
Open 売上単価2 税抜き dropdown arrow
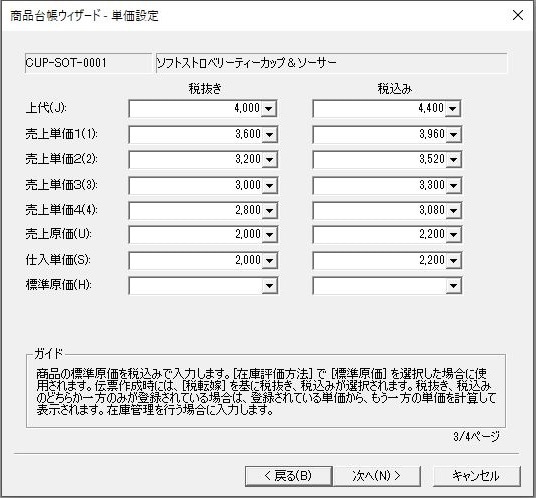[269, 160]
